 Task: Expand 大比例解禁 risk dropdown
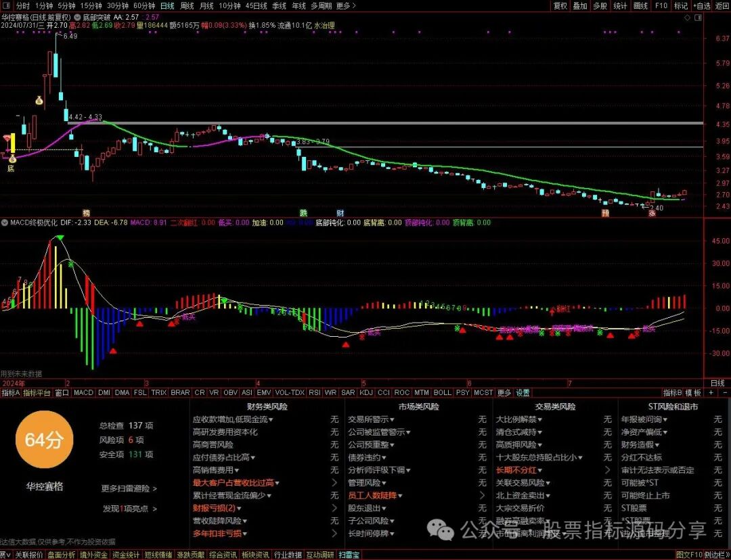pyautogui.click(x=519, y=420)
